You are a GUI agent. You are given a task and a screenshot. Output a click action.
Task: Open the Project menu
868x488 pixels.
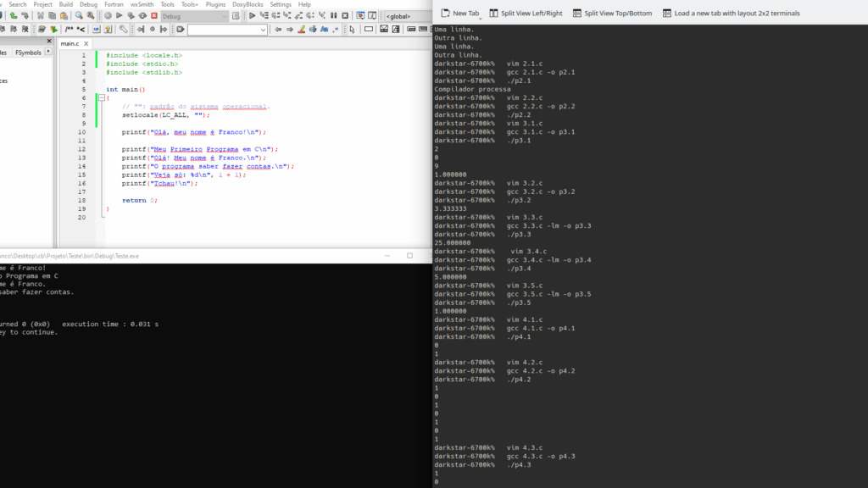[42, 4]
